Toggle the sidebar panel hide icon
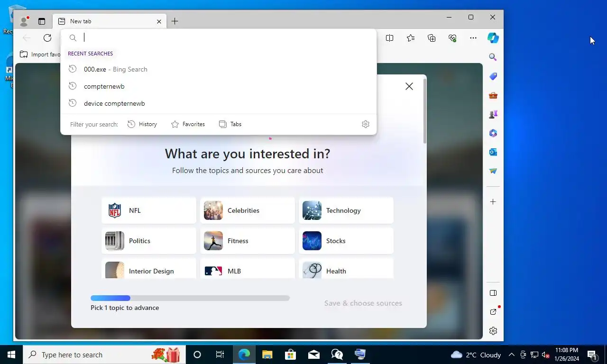607x364 pixels. [493, 293]
